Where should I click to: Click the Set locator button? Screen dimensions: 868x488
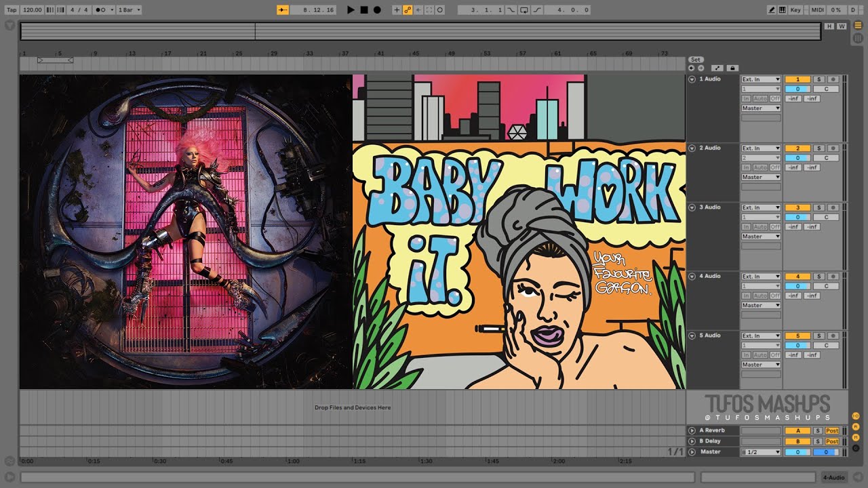pyautogui.click(x=696, y=60)
